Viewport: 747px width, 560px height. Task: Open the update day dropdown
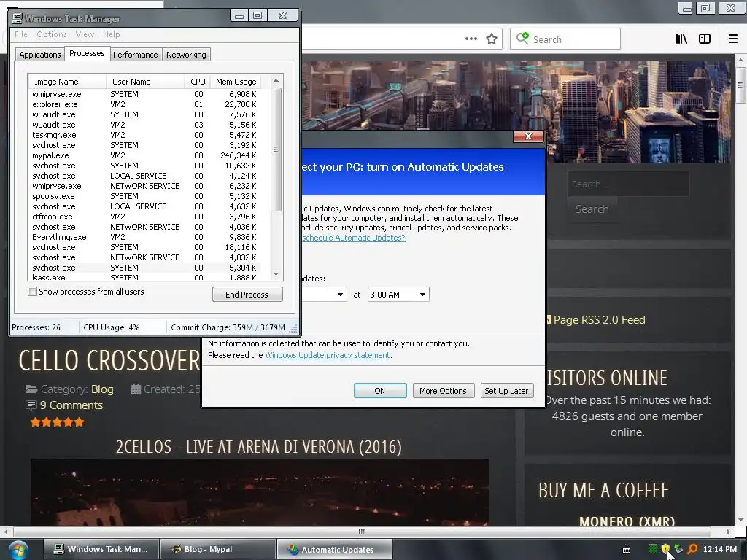[340, 295]
